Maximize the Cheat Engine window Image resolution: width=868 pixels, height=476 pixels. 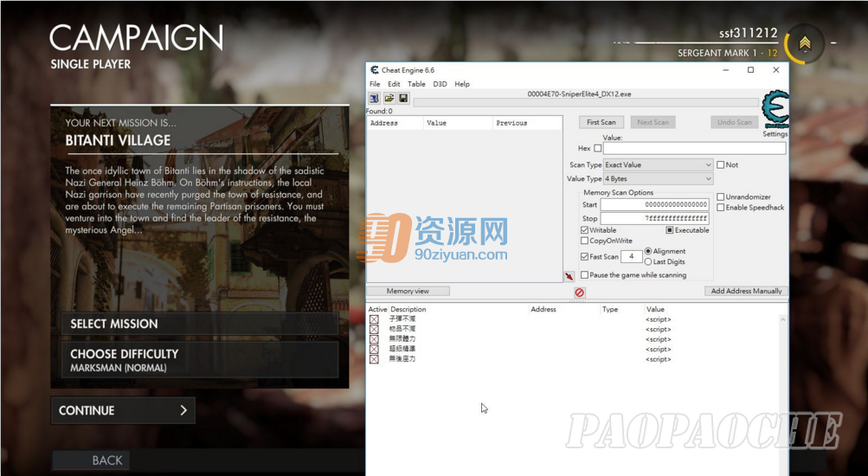[x=750, y=70]
